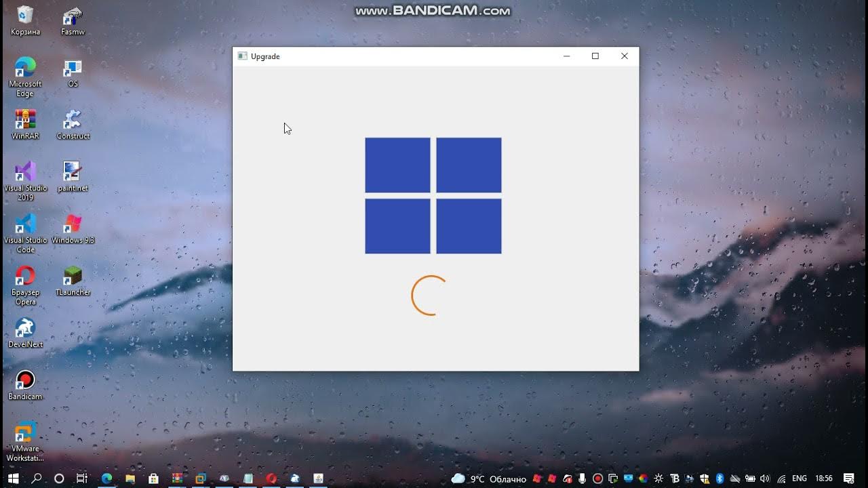Open the 18:56 clock flyout
868x488 pixels.
coord(823,479)
